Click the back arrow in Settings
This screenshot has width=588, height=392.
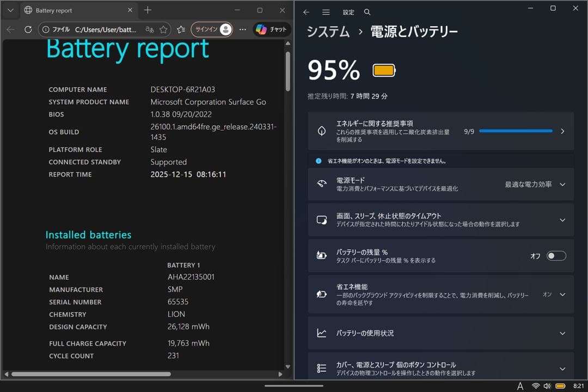pos(306,11)
